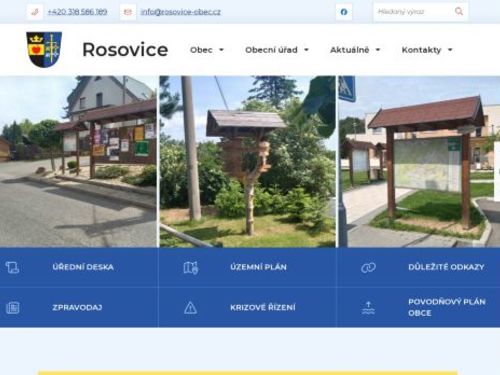Click the Rosovice coat of arms logo

click(44, 49)
